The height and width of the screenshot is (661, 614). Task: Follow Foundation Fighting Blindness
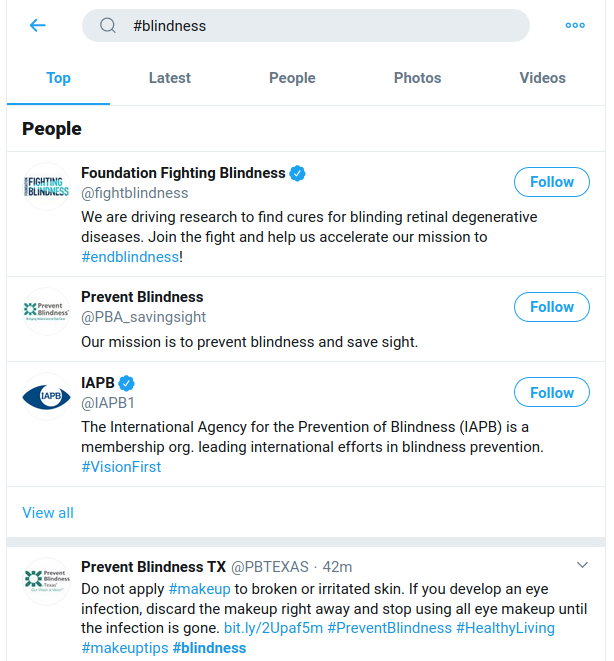pos(552,182)
